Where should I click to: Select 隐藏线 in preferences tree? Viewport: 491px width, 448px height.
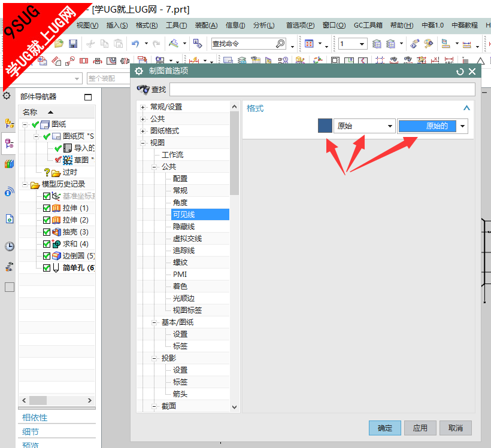[184, 227]
